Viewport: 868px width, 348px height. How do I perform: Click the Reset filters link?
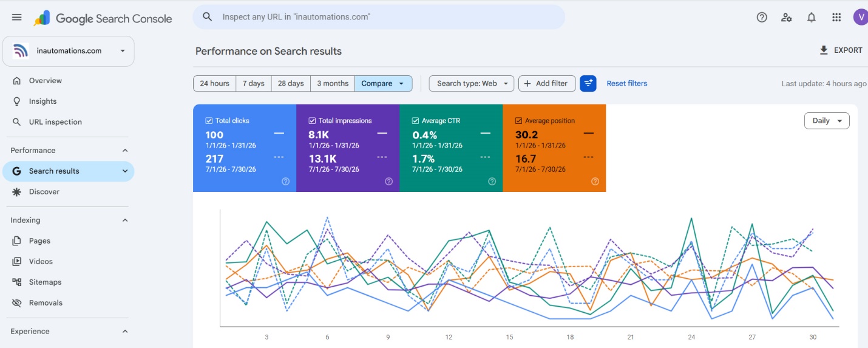pos(627,83)
